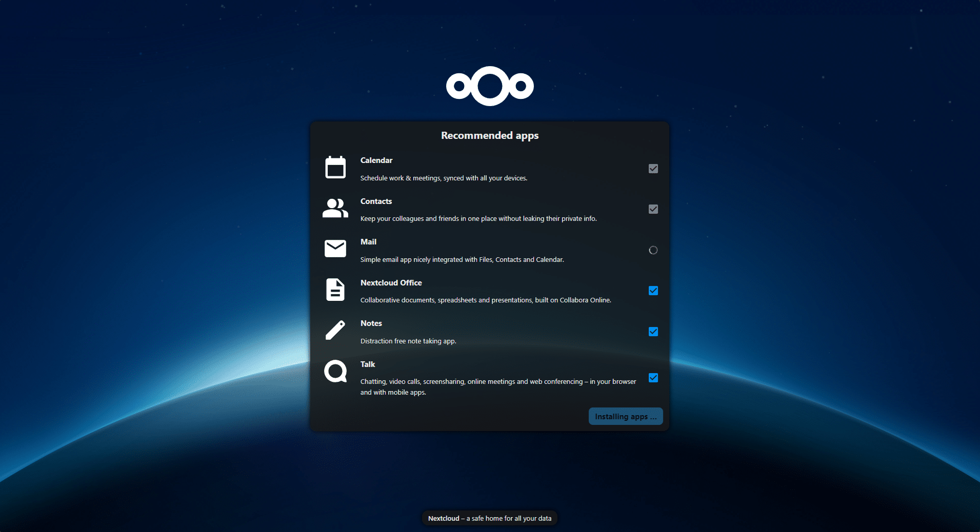Click 'Keep your colleagues and friends' description

pyautogui.click(x=478, y=218)
